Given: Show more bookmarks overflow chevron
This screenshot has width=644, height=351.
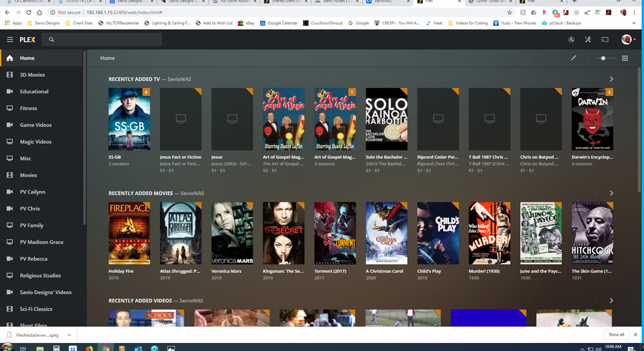Looking at the screenshot, I should tap(634, 23).
